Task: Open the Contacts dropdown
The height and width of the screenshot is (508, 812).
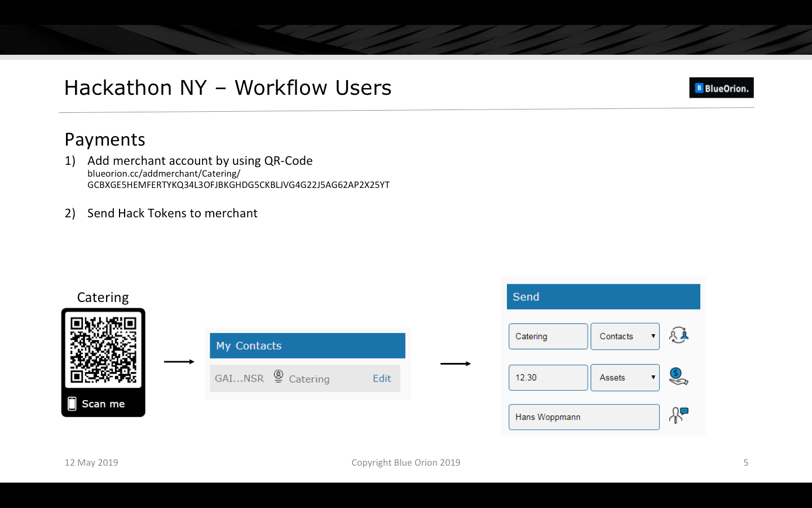Action: tap(625, 336)
